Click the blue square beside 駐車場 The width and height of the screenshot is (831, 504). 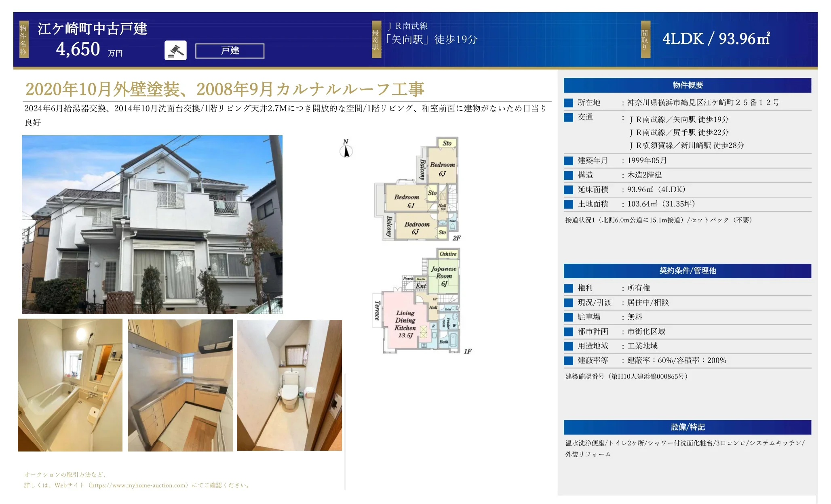pyautogui.click(x=568, y=317)
